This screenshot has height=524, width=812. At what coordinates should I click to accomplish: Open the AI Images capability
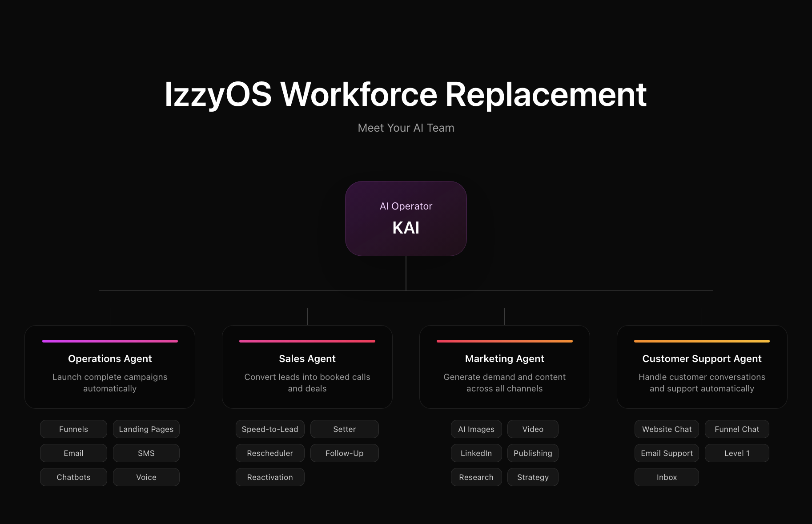click(476, 429)
